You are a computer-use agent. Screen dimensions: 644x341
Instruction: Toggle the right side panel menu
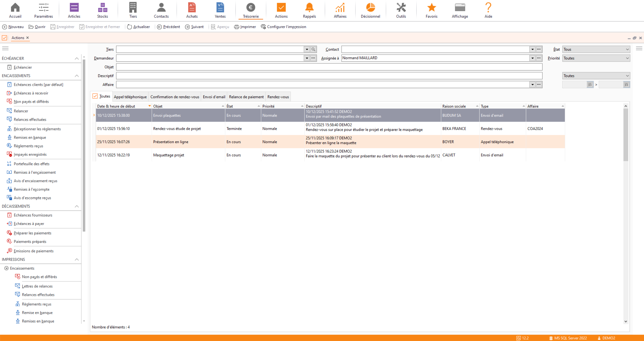point(639,48)
